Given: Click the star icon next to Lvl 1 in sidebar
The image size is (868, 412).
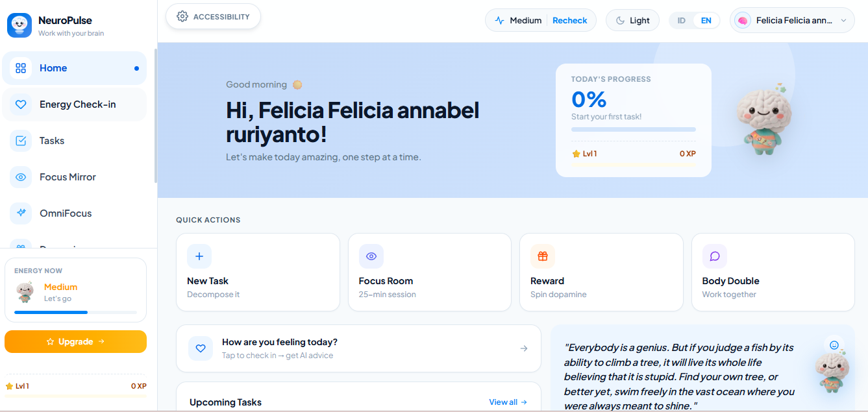Looking at the screenshot, I should coord(9,386).
